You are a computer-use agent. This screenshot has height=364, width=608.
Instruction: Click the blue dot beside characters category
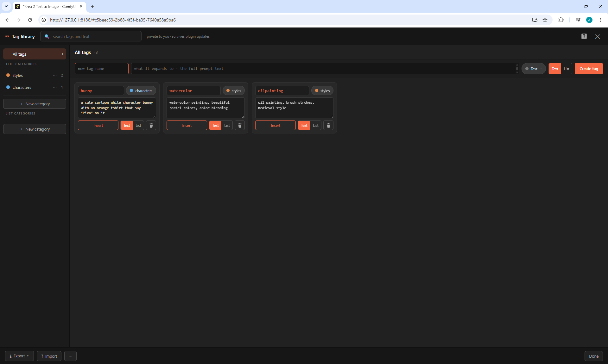pyautogui.click(x=8, y=87)
